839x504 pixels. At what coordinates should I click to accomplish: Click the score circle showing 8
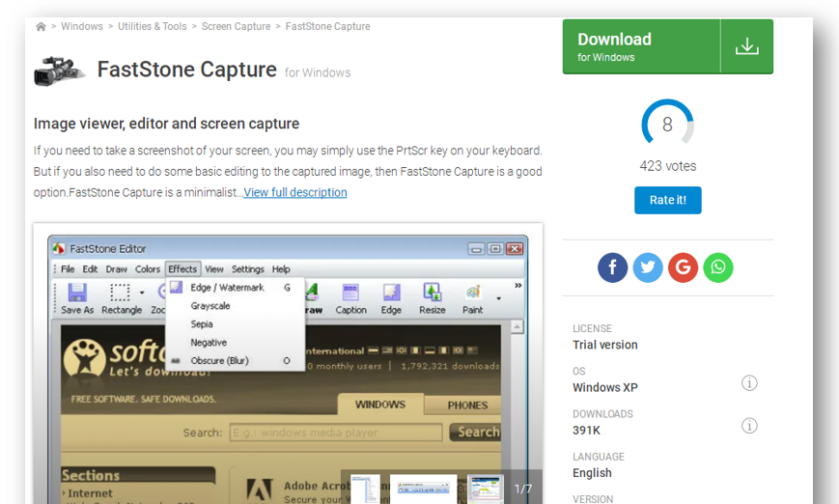667,125
